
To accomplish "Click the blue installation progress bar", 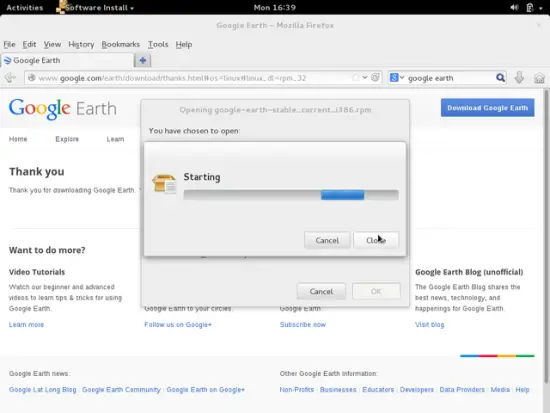I will [342, 195].
